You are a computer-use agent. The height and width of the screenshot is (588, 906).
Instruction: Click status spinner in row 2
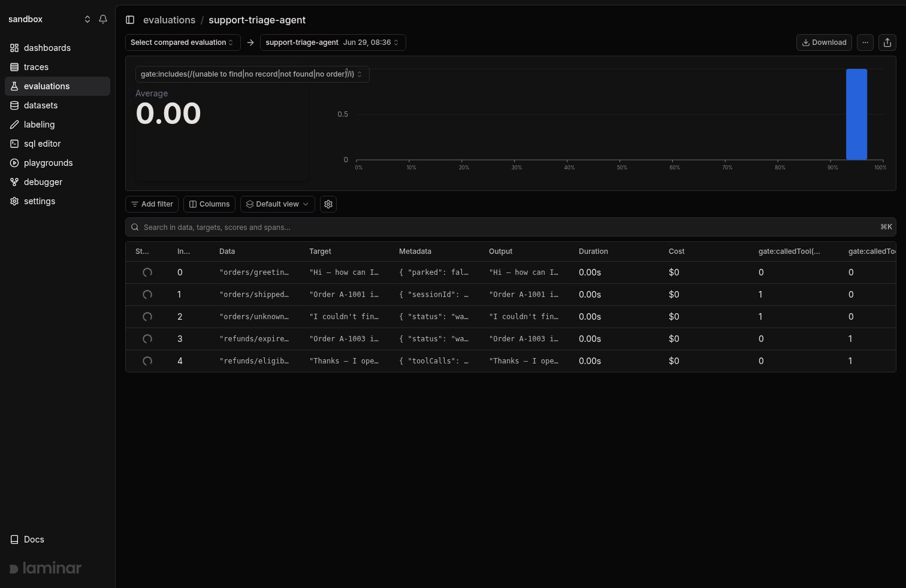[x=147, y=317]
